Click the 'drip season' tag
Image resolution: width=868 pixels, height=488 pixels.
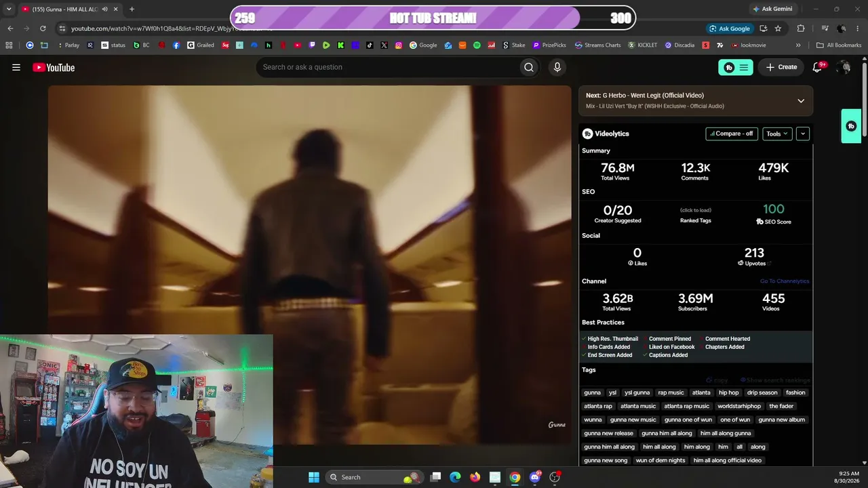(762, 392)
